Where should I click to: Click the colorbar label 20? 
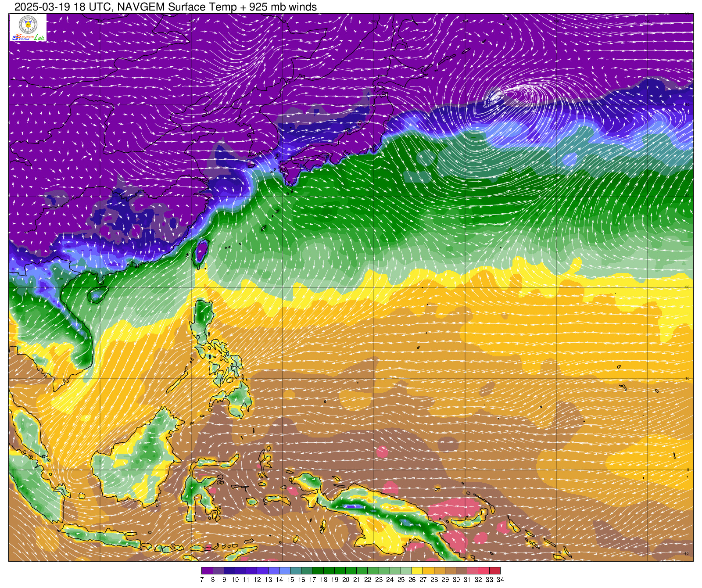[x=346, y=580]
